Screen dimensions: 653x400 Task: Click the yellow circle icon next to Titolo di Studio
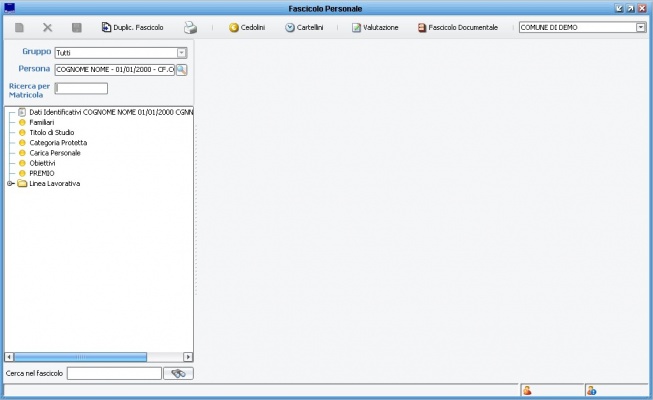pyautogui.click(x=22, y=132)
